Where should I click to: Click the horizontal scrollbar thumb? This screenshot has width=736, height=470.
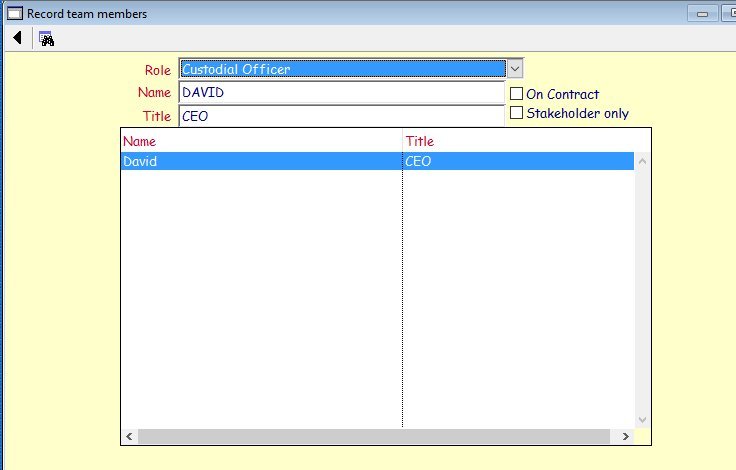372,437
